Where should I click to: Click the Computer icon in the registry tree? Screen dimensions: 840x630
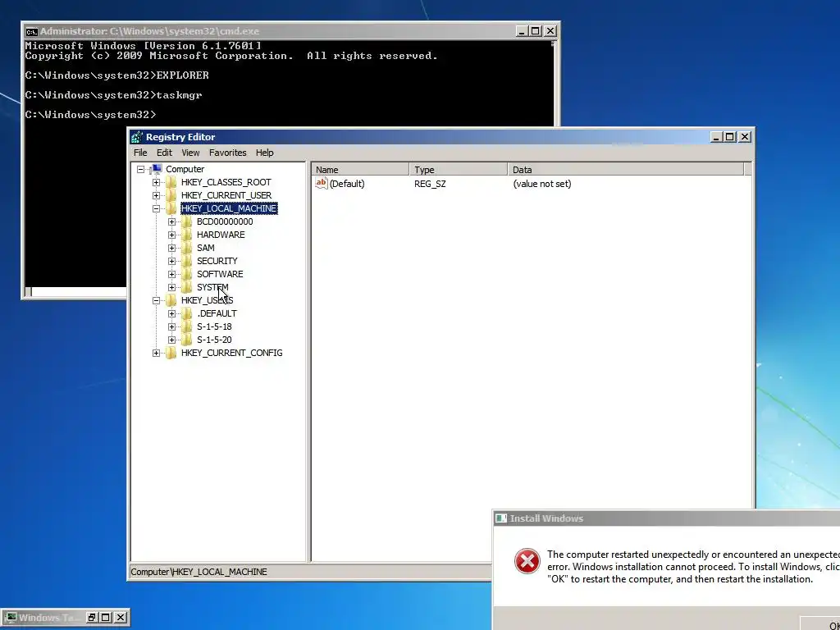tap(156, 169)
